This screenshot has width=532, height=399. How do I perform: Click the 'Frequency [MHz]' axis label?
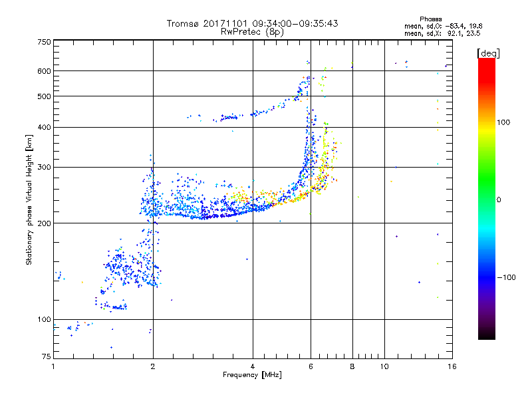(x=252, y=375)
